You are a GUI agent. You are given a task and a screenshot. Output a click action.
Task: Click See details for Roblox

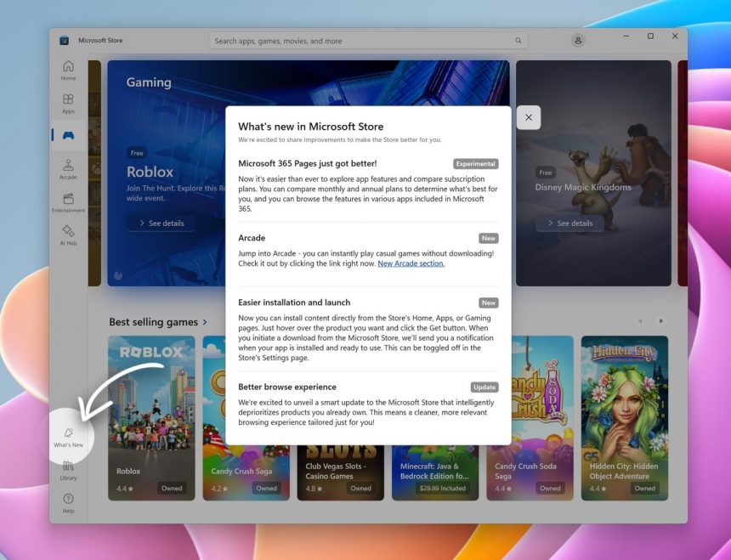[161, 223]
